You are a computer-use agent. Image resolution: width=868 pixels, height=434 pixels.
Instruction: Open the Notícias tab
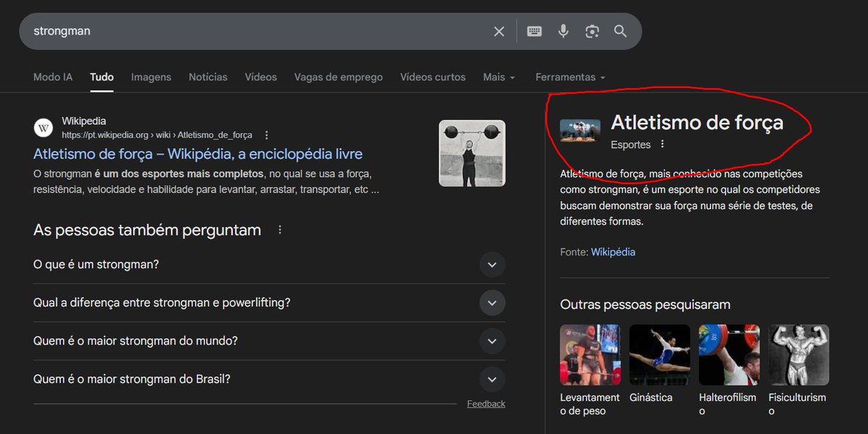tap(208, 77)
